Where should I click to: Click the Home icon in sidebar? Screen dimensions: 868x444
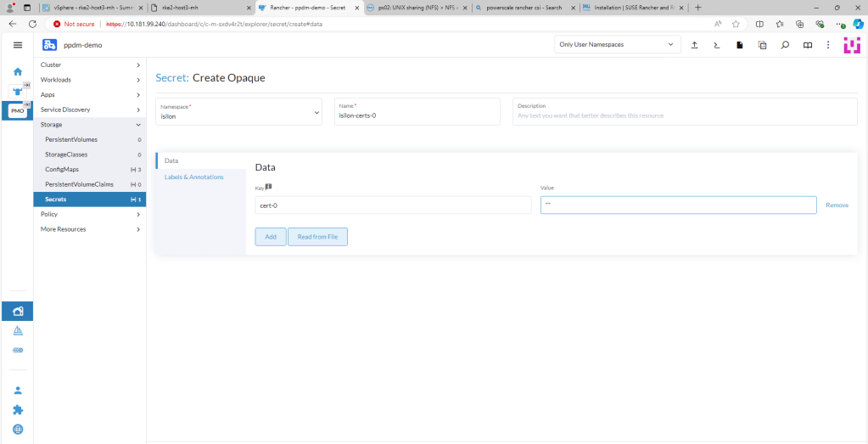pos(18,71)
